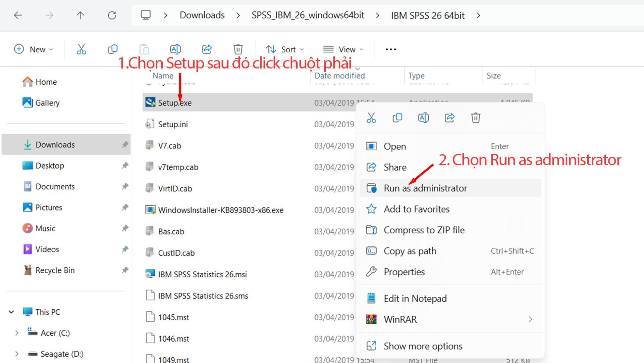This screenshot has height=363, width=644.
Task: Refresh the current folder
Action: (x=112, y=15)
